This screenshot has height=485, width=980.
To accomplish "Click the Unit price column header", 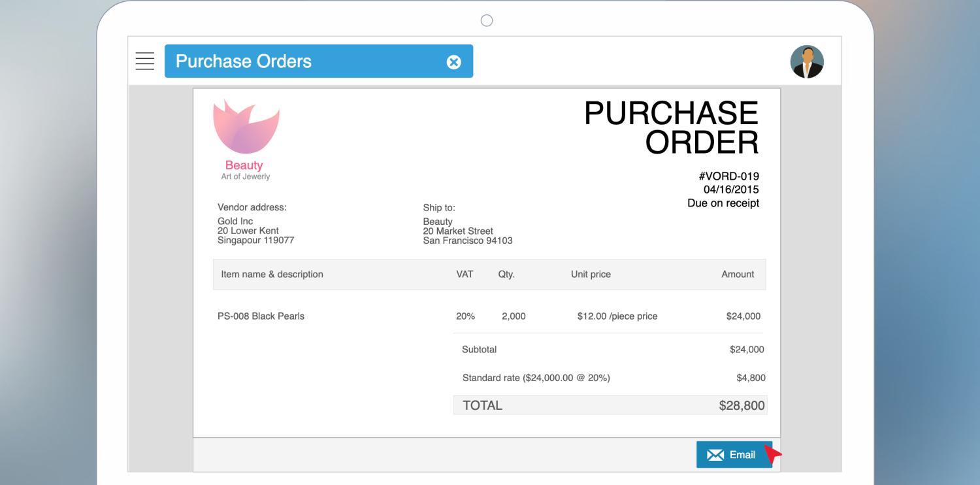I will coord(591,275).
